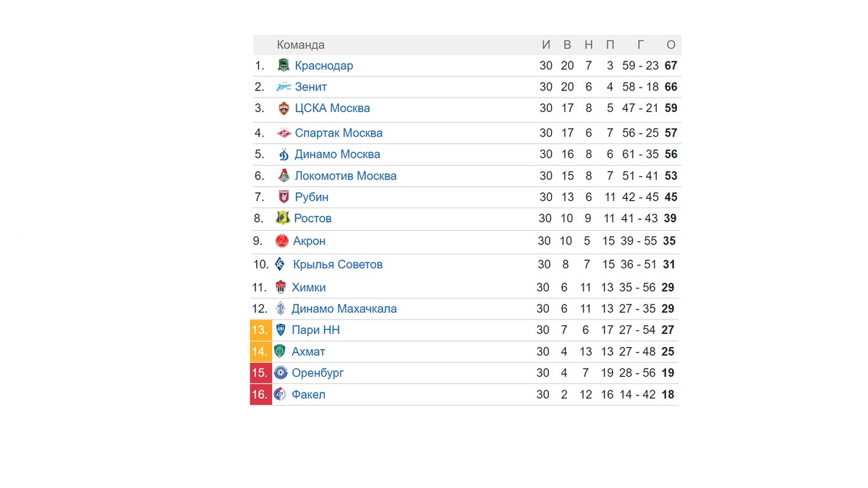
Task: Open the Динамо Махачкала team link
Action: [x=344, y=309]
